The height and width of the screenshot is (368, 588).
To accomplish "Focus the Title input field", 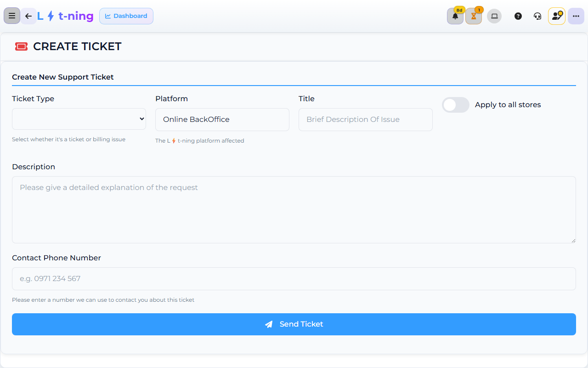I will (x=366, y=120).
